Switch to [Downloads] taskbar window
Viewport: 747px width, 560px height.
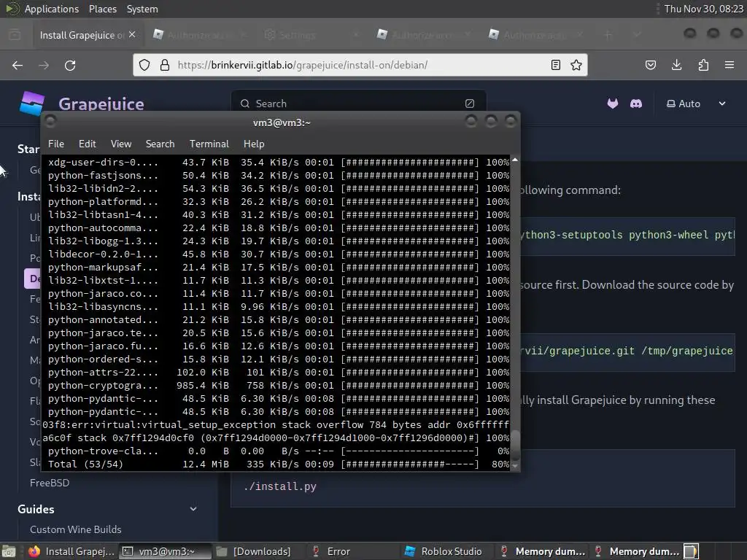click(259, 551)
